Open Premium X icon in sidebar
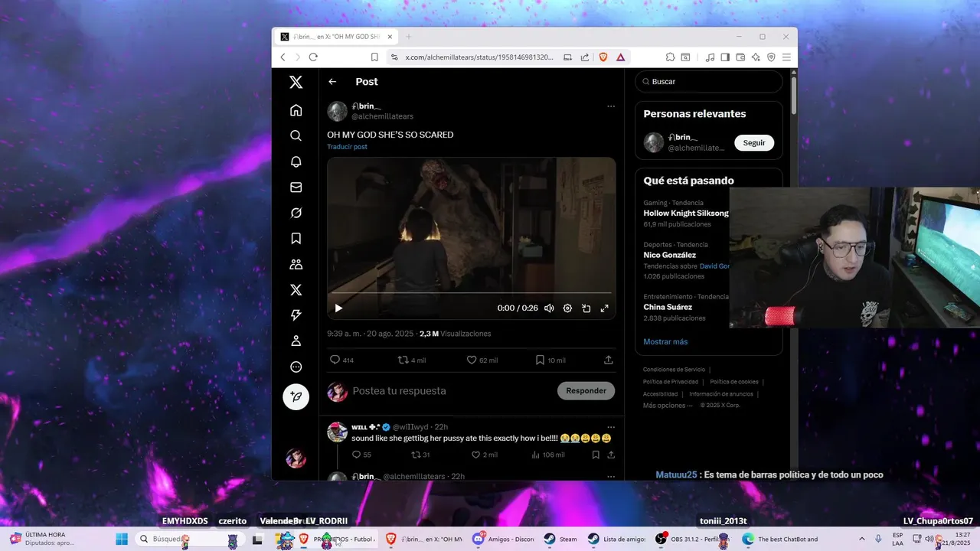 [x=296, y=290]
